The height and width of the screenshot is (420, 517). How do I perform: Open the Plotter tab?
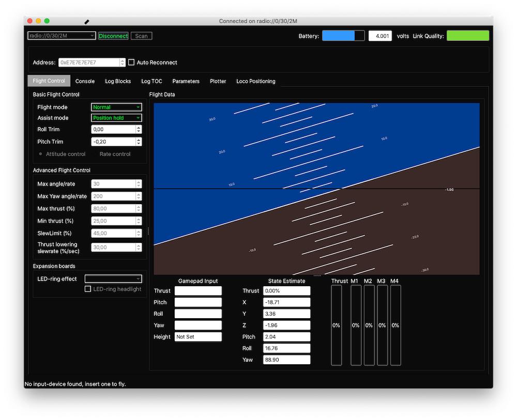tap(218, 81)
